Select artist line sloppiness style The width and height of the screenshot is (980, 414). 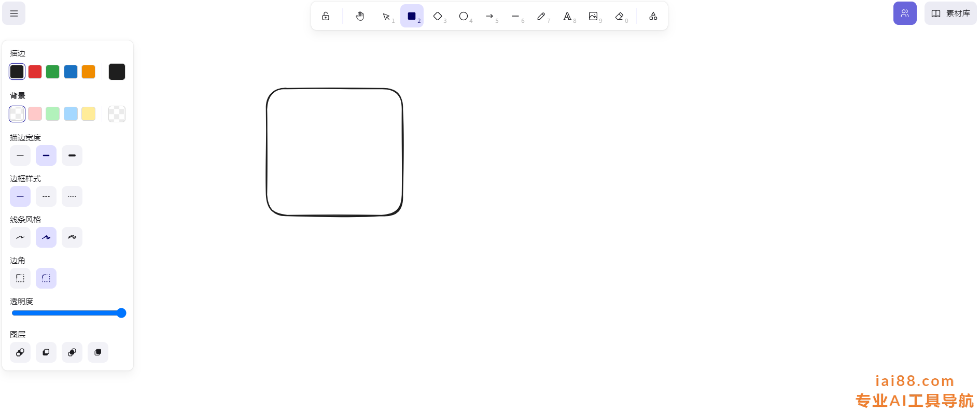point(46,237)
